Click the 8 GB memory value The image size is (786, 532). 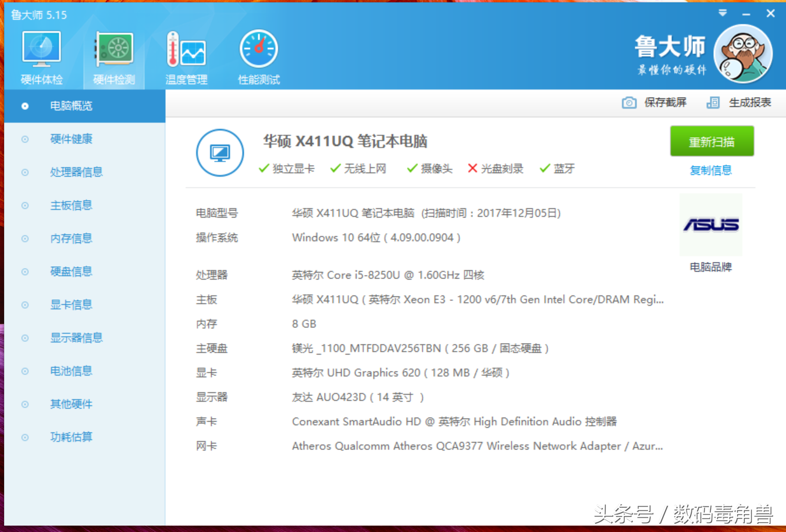pos(304,324)
